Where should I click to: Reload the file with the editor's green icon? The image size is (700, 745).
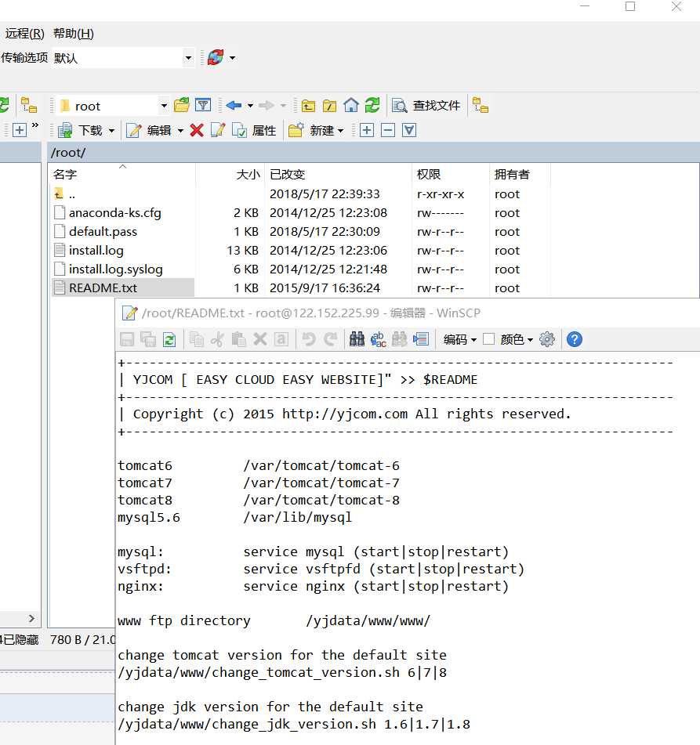169,339
